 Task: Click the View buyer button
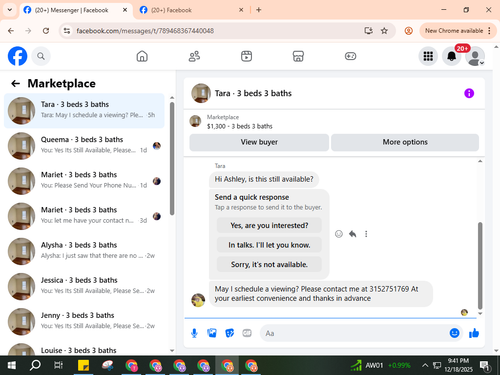click(259, 142)
